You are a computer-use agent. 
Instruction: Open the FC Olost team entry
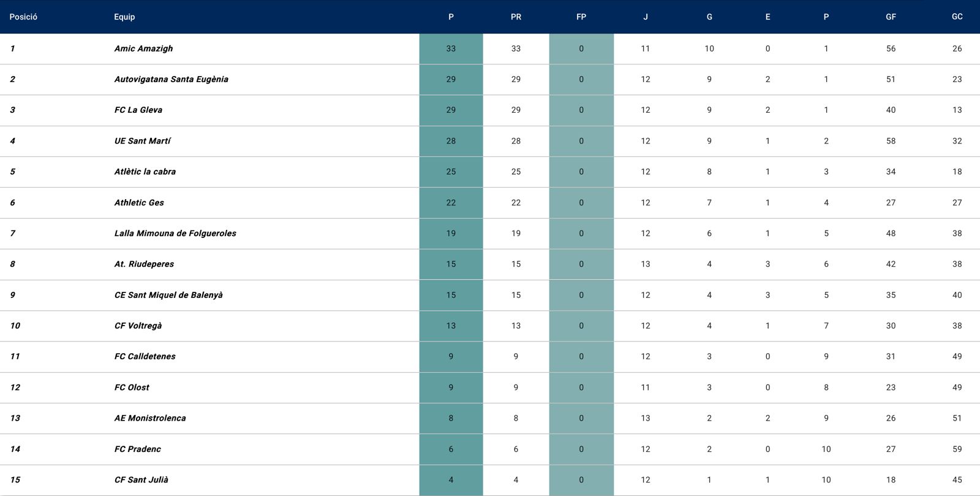tap(132, 387)
